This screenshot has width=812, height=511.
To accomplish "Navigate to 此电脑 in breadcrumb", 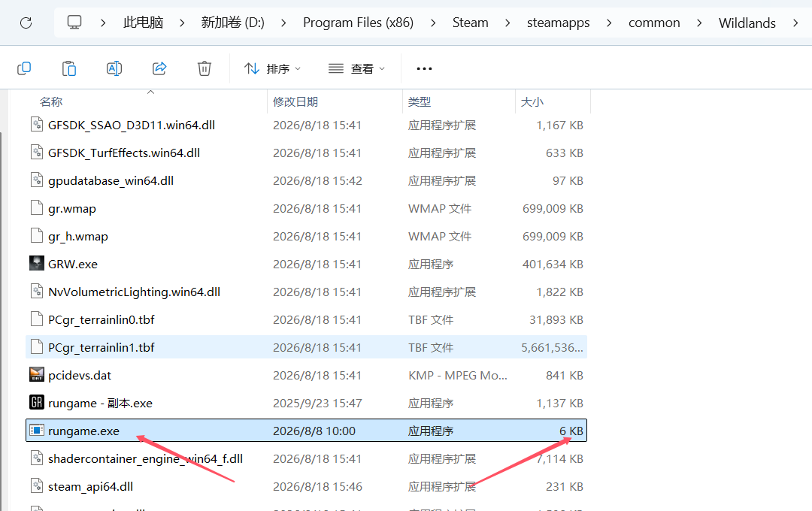I will coord(144,23).
